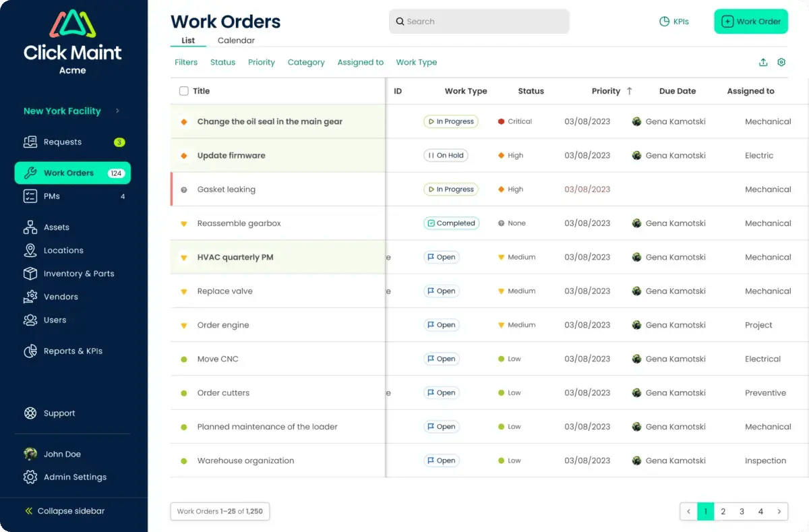The image size is (809, 532).
Task: Click the magnifier icon in search
Action: pos(400,22)
